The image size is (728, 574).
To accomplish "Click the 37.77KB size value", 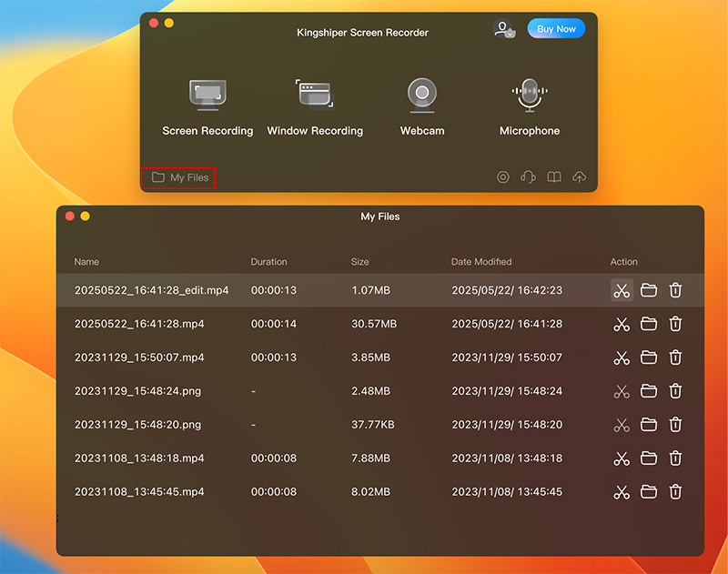I will point(373,425).
